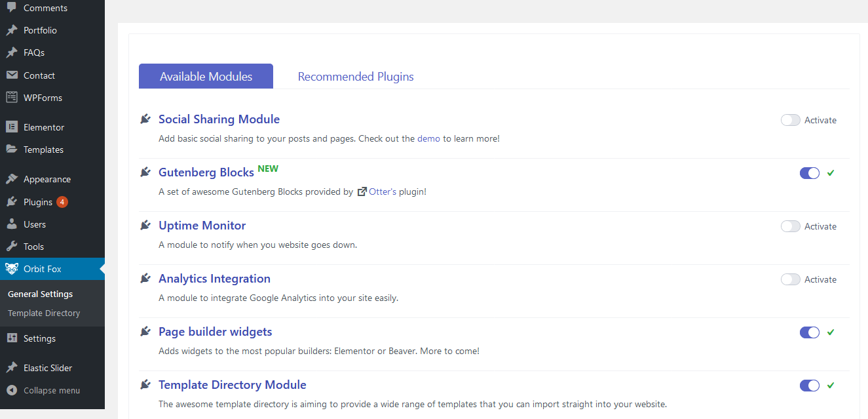
Task: Click the green NEW badge
Action: (x=268, y=169)
